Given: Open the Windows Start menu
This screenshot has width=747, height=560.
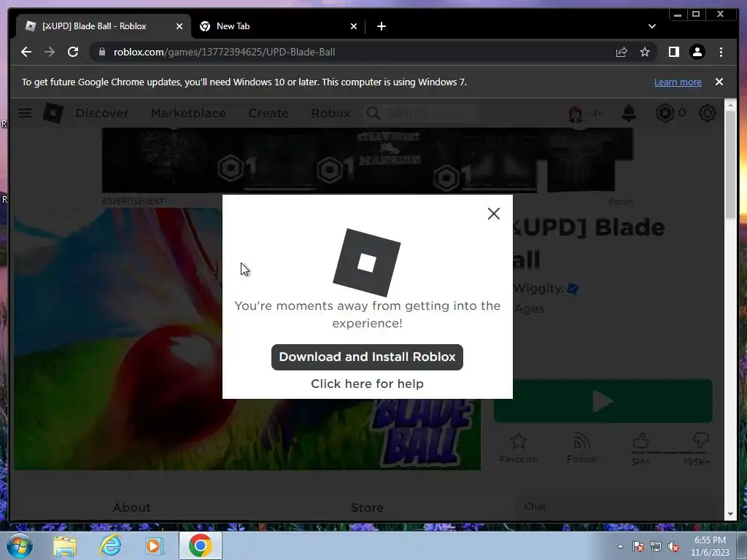Looking at the screenshot, I should 20,545.
